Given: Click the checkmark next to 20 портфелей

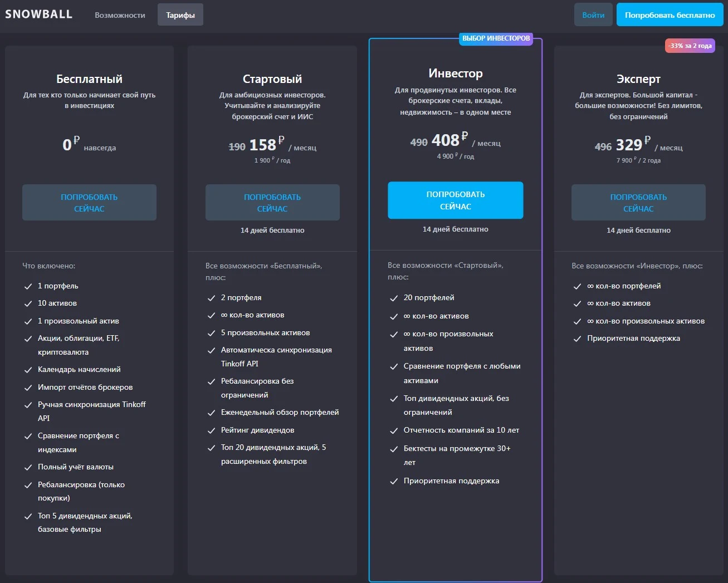Looking at the screenshot, I should [394, 298].
